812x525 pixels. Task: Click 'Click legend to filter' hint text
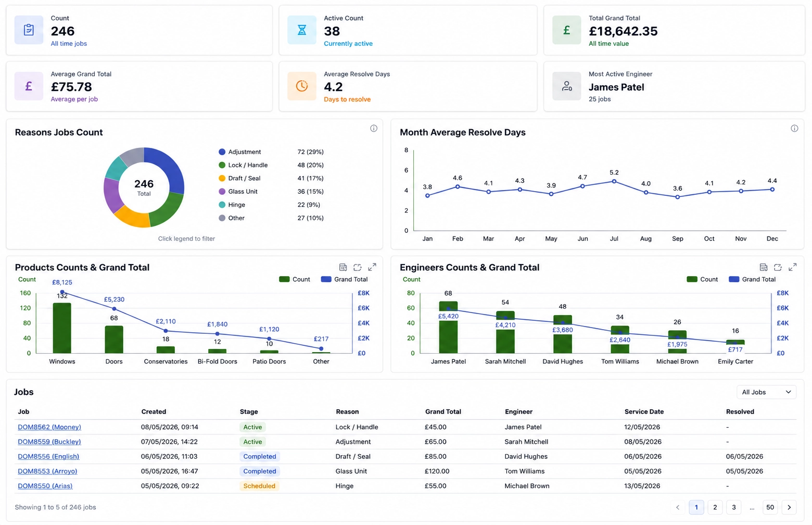(186, 239)
